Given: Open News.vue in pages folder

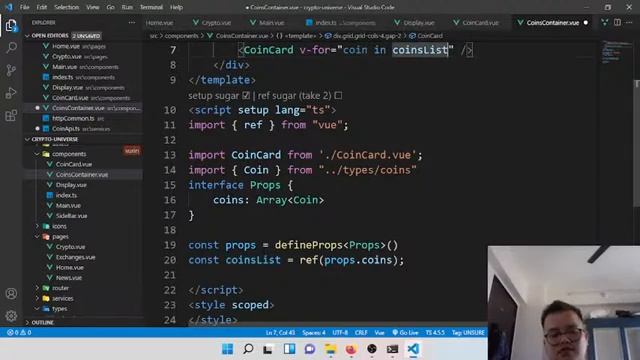Looking at the screenshot, I should point(69,278).
